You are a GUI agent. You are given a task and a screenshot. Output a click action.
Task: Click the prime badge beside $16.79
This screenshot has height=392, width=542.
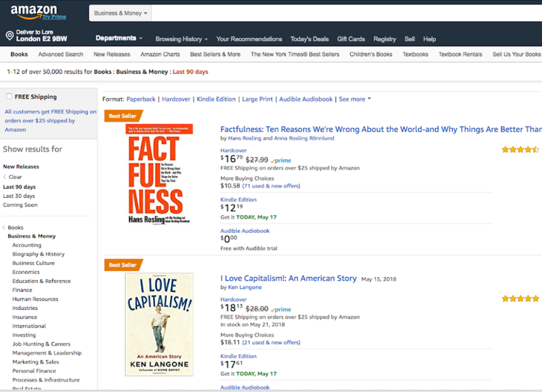tap(281, 160)
